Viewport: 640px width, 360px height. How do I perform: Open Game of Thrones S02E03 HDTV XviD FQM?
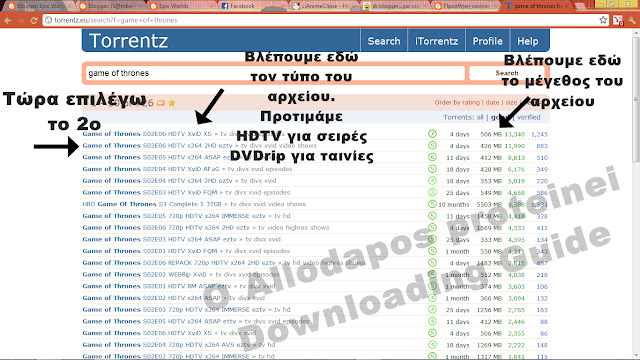pyautogui.click(x=150, y=192)
